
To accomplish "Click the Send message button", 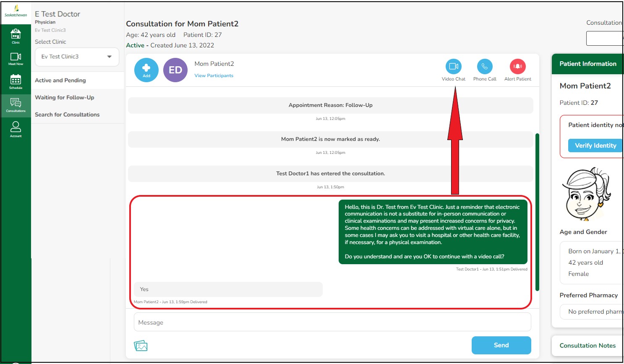I will (x=501, y=345).
